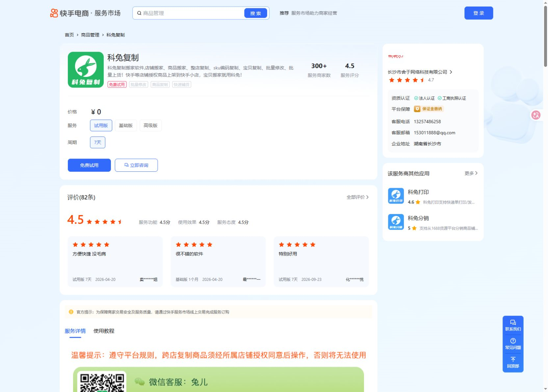This screenshot has width=548, height=392.
Task: Click the pink translate floating icon
Action: point(536,115)
